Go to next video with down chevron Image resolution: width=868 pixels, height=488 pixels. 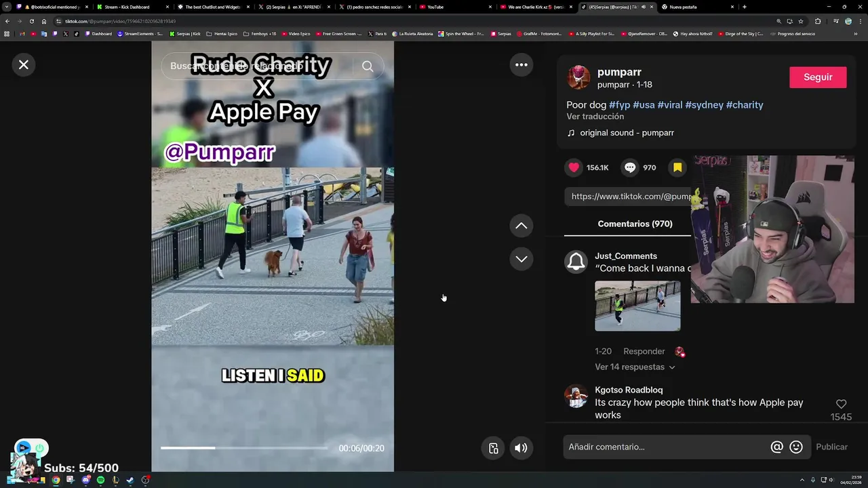click(x=521, y=259)
